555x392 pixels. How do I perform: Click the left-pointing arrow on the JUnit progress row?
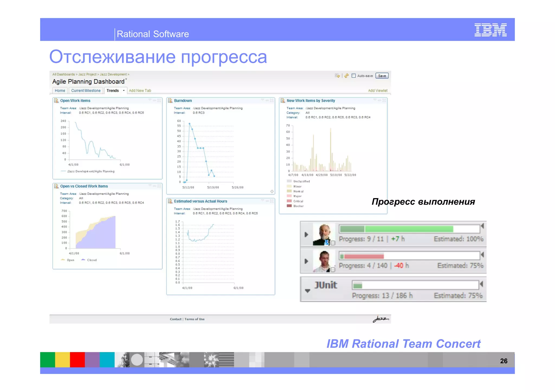click(482, 284)
